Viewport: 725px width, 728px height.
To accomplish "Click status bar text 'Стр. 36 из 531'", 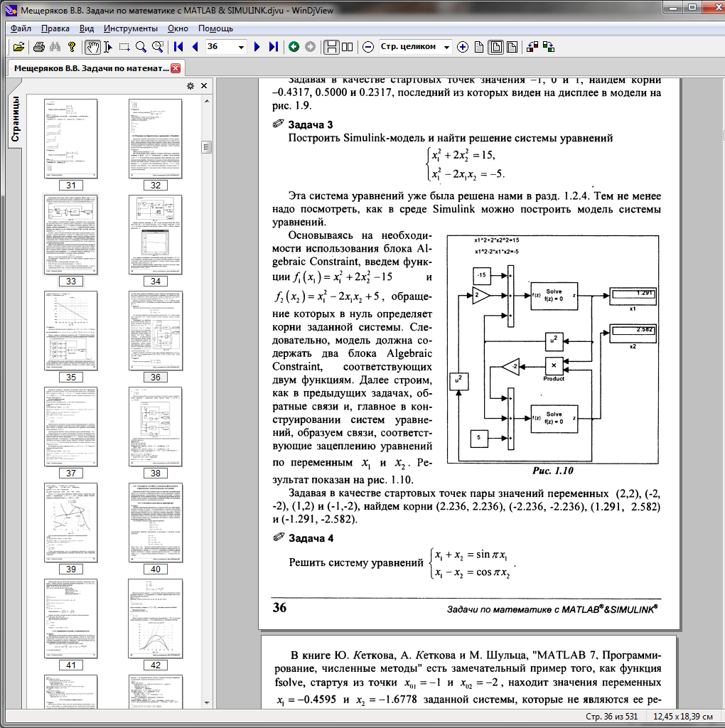I will [x=612, y=717].
